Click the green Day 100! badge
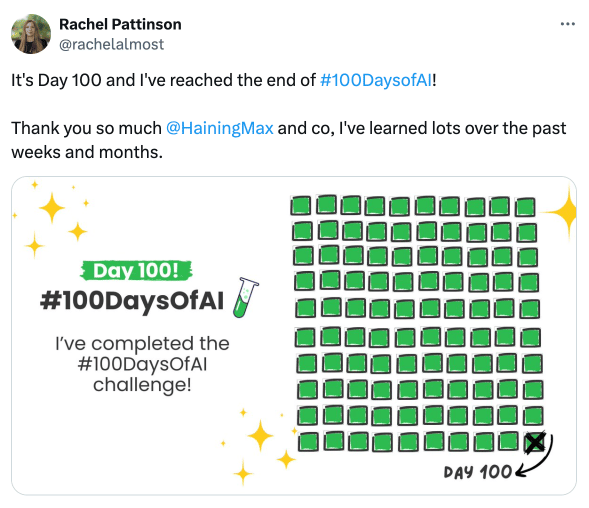 click(136, 271)
